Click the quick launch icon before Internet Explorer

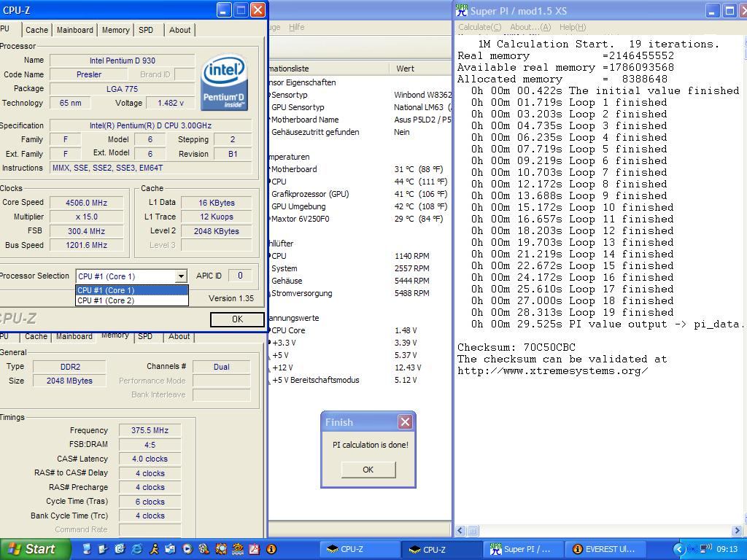click(x=120, y=549)
